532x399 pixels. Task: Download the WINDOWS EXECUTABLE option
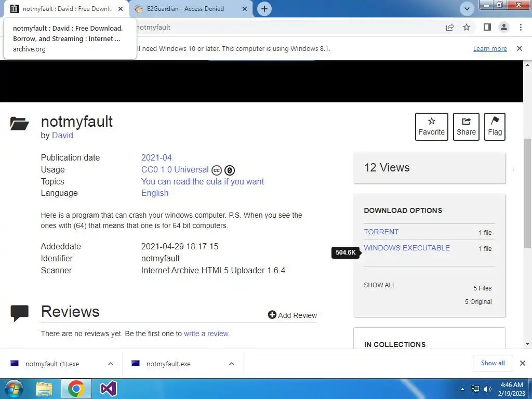click(407, 248)
